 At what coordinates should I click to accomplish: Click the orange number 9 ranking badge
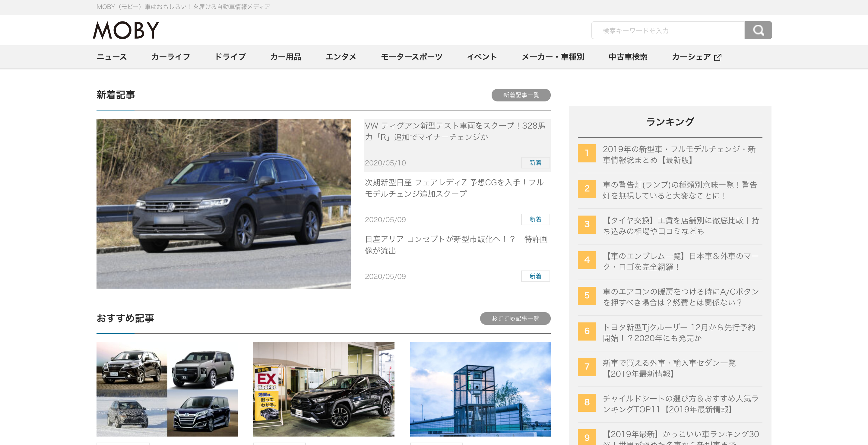pos(587,437)
